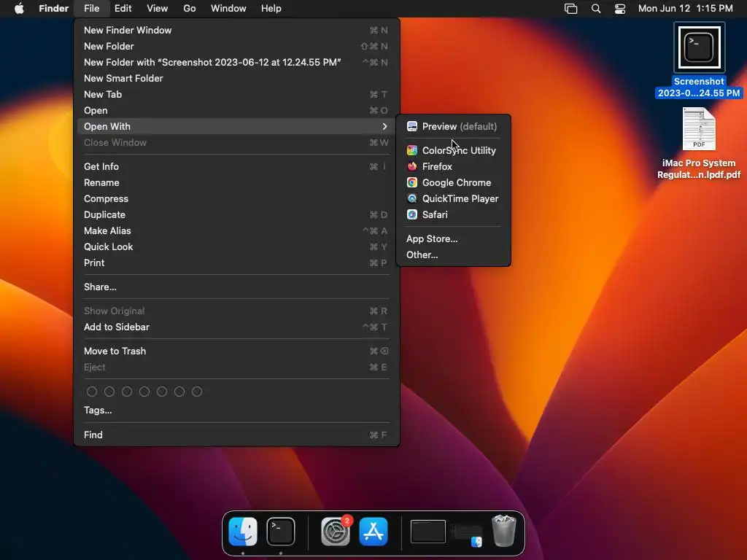Choose New Smart Folder
Screen dimensions: 747x560
tap(236, 78)
